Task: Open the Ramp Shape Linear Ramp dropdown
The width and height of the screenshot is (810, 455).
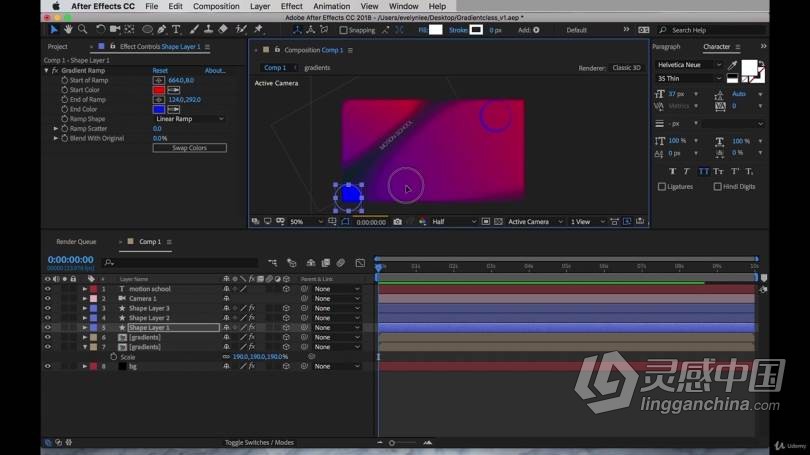Action: (x=188, y=119)
